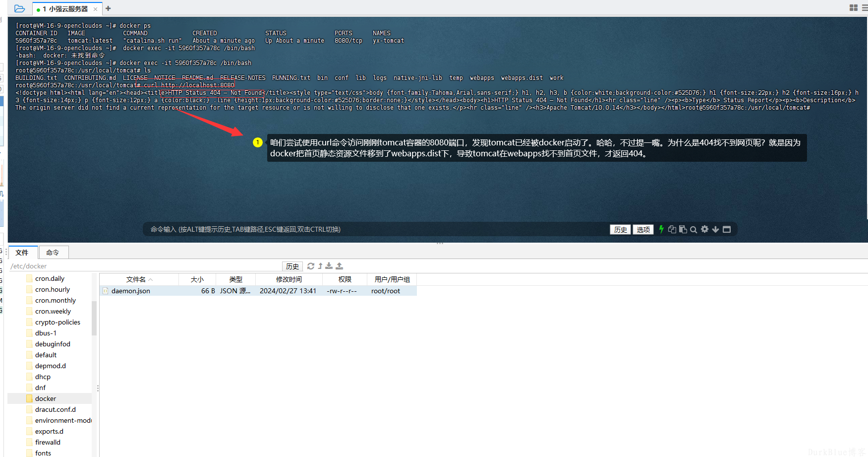
Task: Select debuginfod folder in tree
Action: click(53, 344)
